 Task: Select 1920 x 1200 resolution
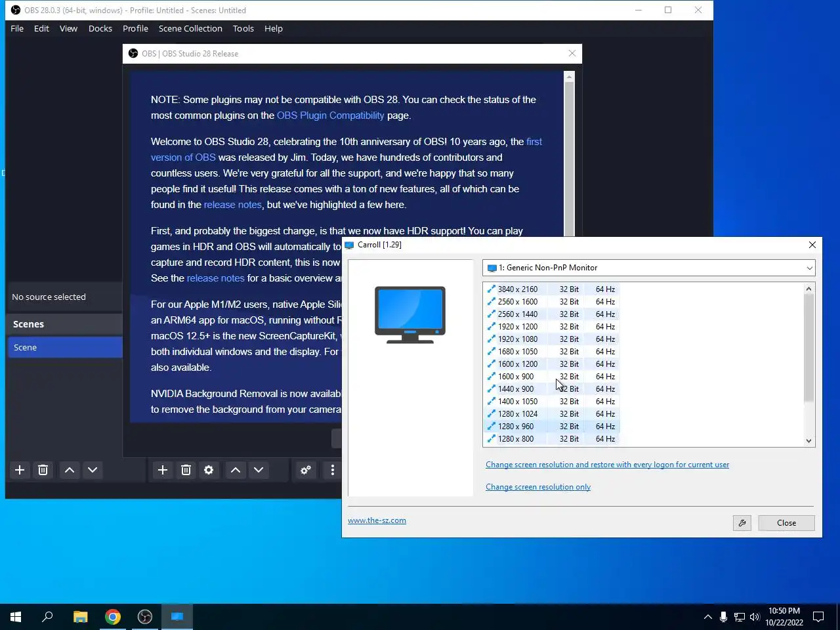click(x=551, y=327)
